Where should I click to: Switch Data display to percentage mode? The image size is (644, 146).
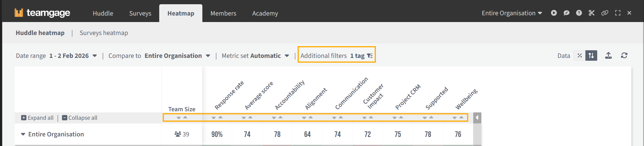(579, 56)
